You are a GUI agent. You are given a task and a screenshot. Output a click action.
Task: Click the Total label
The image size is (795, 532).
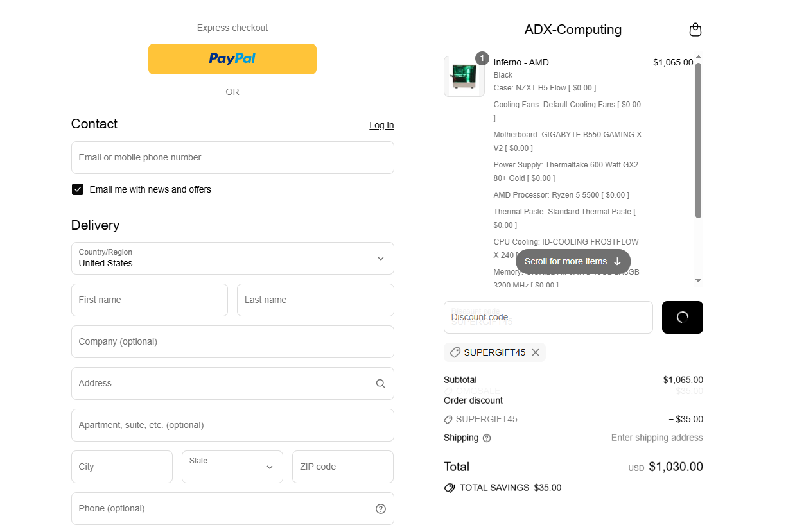coord(457,467)
